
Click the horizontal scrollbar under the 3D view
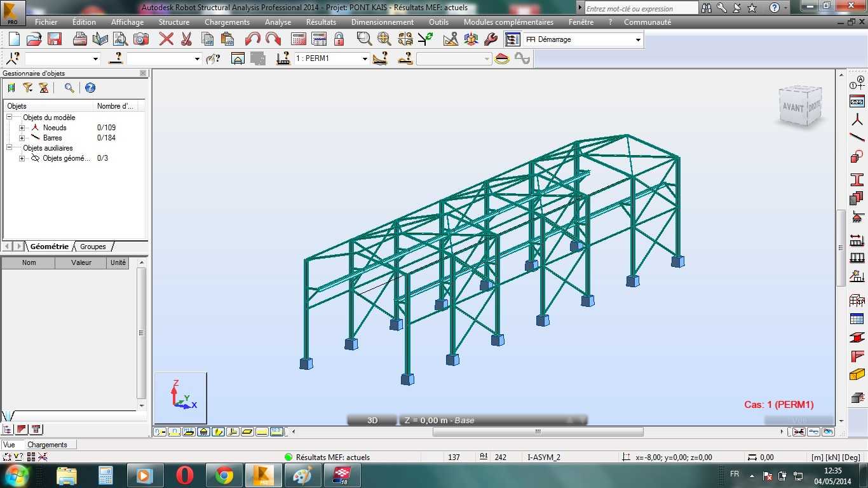538,431
